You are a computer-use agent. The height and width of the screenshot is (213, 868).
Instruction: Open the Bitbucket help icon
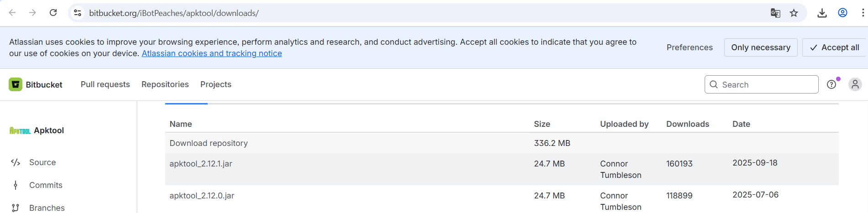point(831,84)
